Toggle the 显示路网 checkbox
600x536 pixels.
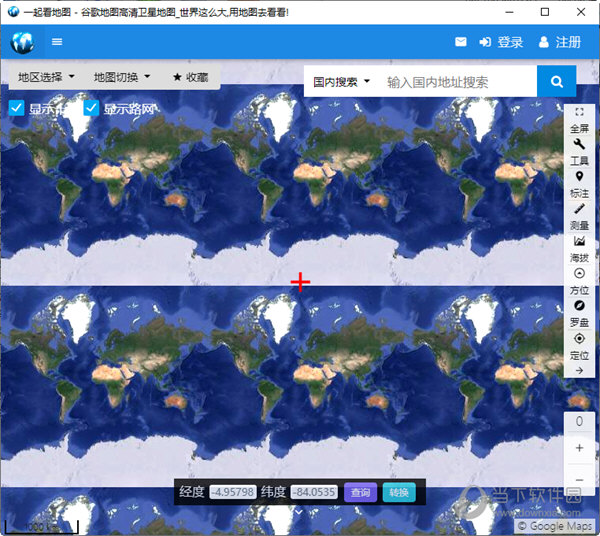91,108
